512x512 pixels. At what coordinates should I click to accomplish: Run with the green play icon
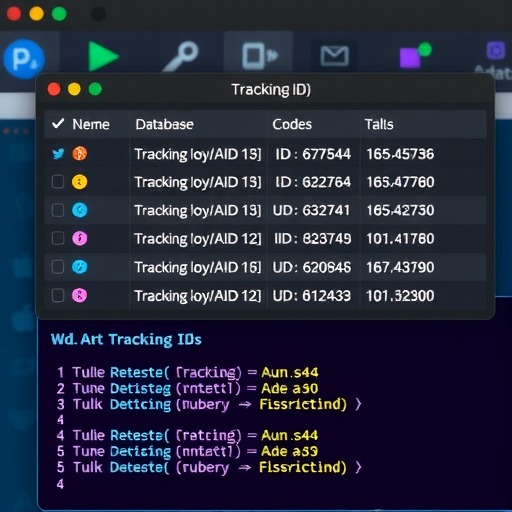pyautogui.click(x=103, y=56)
